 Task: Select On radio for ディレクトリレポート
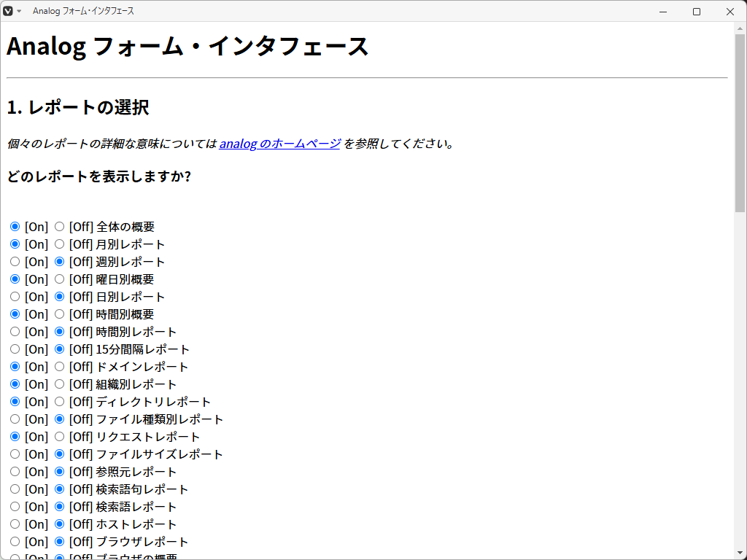(x=15, y=402)
